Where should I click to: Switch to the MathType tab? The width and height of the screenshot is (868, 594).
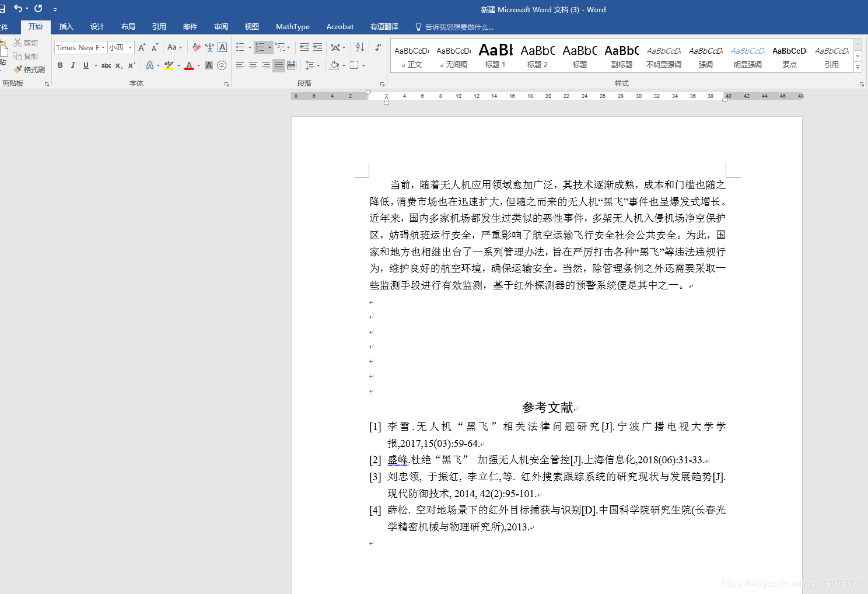(293, 27)
